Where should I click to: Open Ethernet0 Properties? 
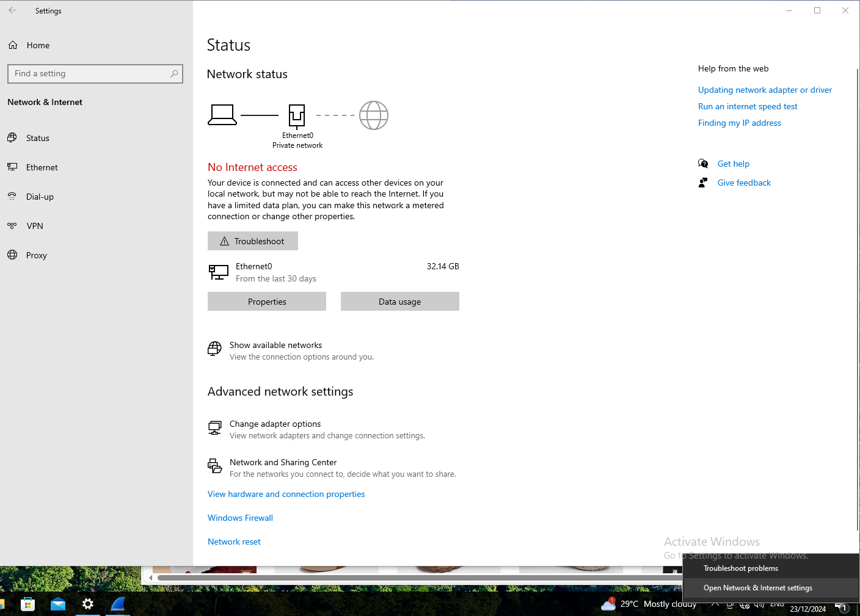267,302
